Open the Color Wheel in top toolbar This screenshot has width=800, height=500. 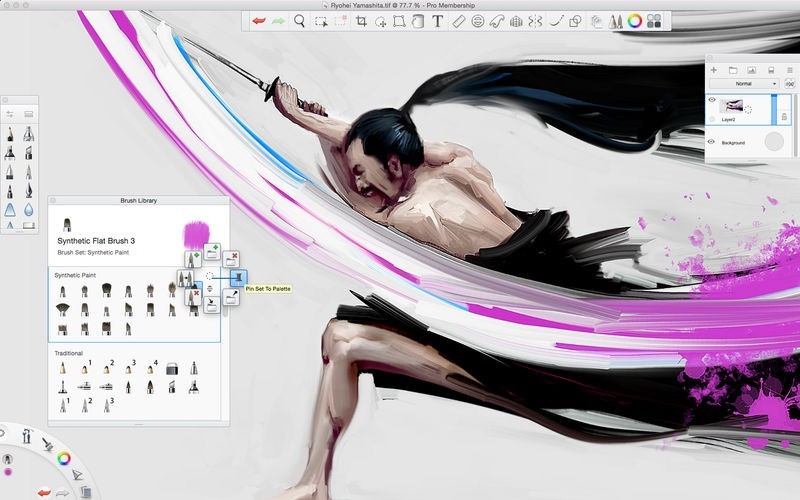634,20
